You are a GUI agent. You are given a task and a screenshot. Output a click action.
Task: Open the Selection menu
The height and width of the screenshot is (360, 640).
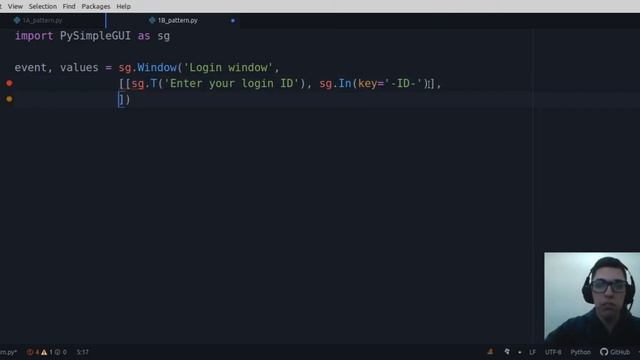(42, 7)
